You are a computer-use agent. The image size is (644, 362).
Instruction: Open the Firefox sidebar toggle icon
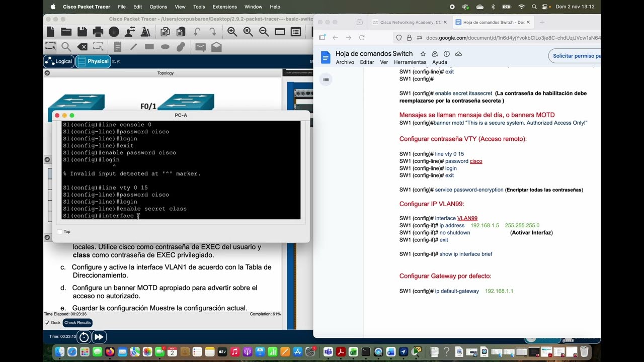tap(322, 38)
